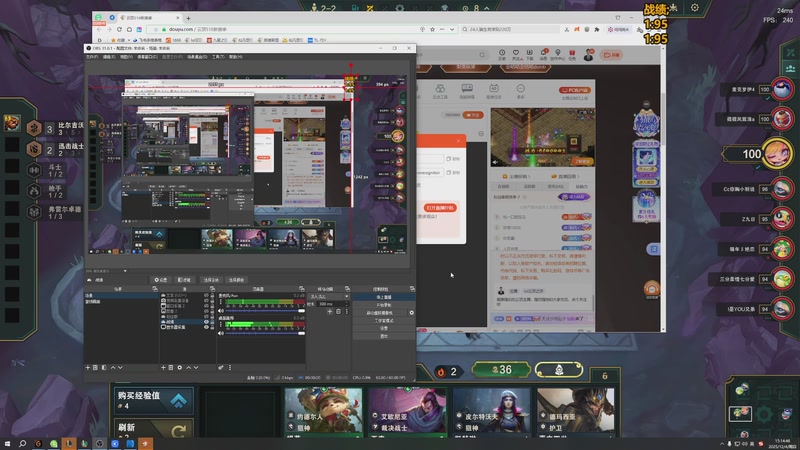The height and width of the screenshot is (450, 800).
Task: Adjust mic/Aux volume slider
Action: coord(265,311)
